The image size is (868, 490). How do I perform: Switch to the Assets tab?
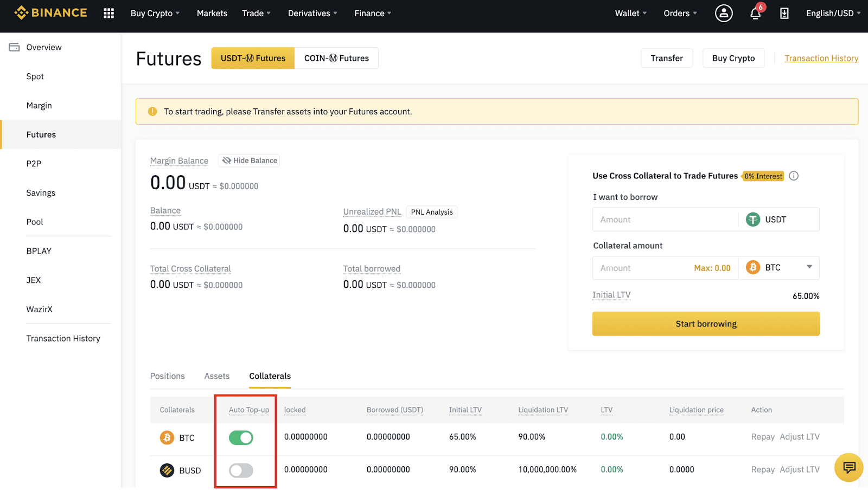217,376
